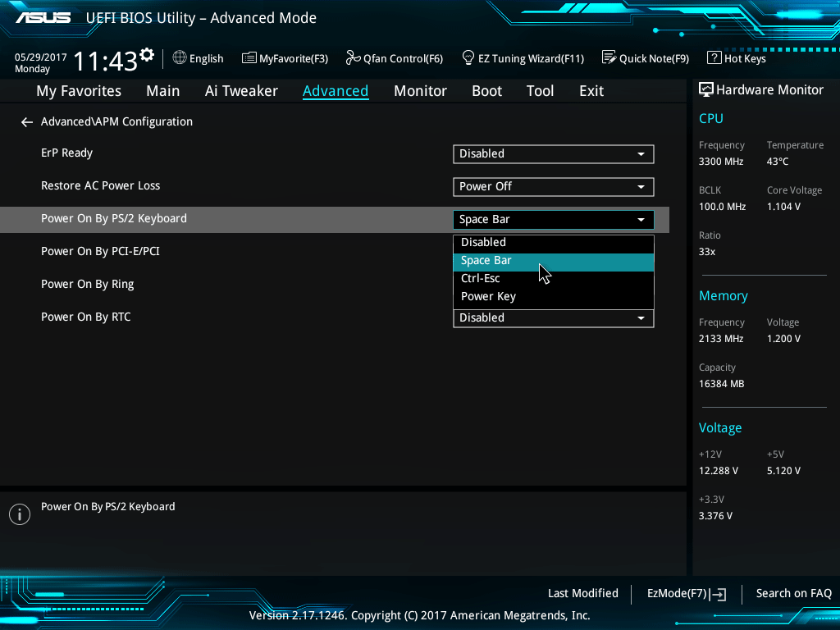Click the gear icon next to the clock
Image resolution: width=840 pixels, height=630 pixels.
click(x=146, y=55)
